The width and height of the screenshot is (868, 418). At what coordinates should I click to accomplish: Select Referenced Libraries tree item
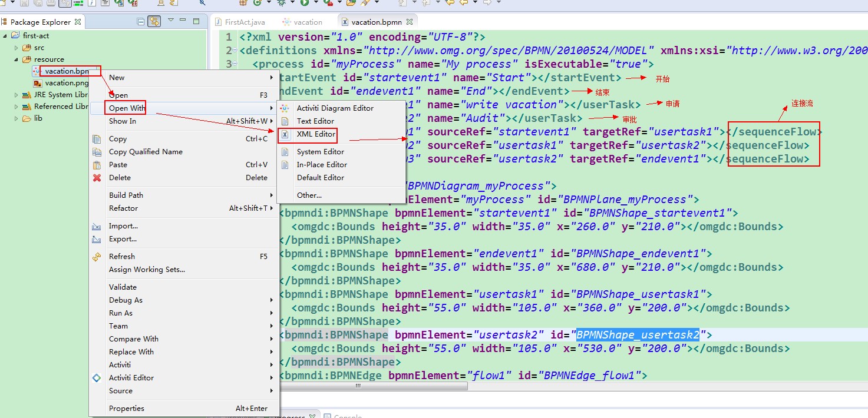click(55, 107)
